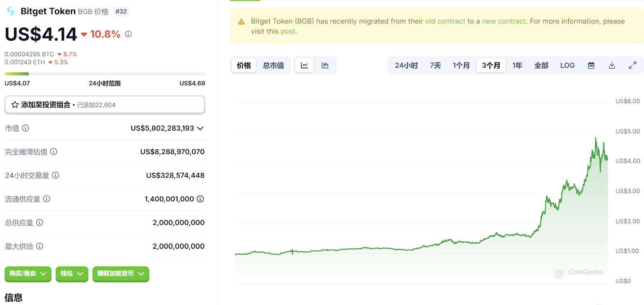This screenshot has width=644, height=305.
Task: Open info icon next to 24小时交易量
Action: (56, 175)
